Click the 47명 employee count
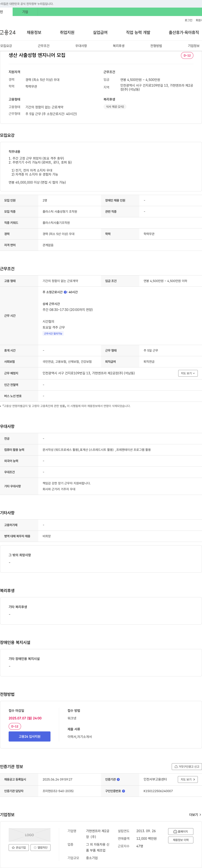 (x=140, y=846)
